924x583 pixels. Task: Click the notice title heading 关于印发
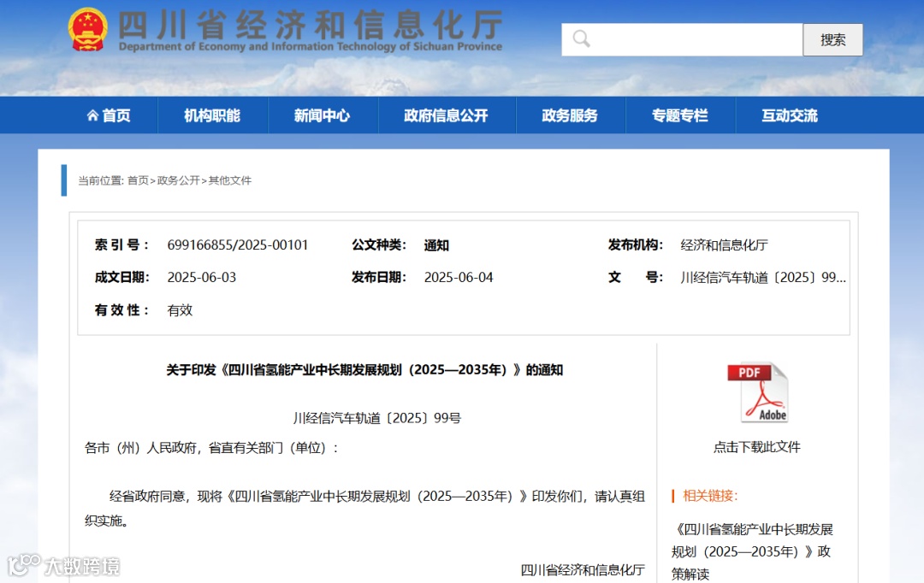(364, 370)
